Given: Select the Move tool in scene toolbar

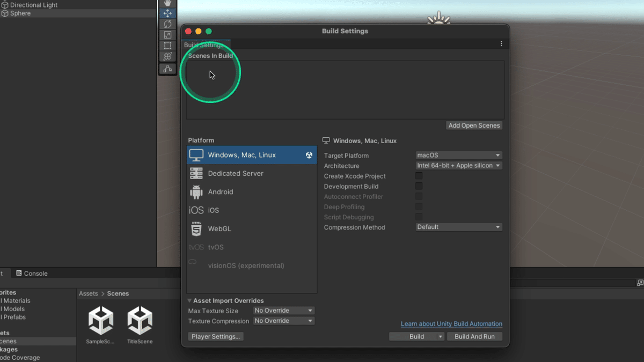Looking at the screenshot, I should coord(167,13).
